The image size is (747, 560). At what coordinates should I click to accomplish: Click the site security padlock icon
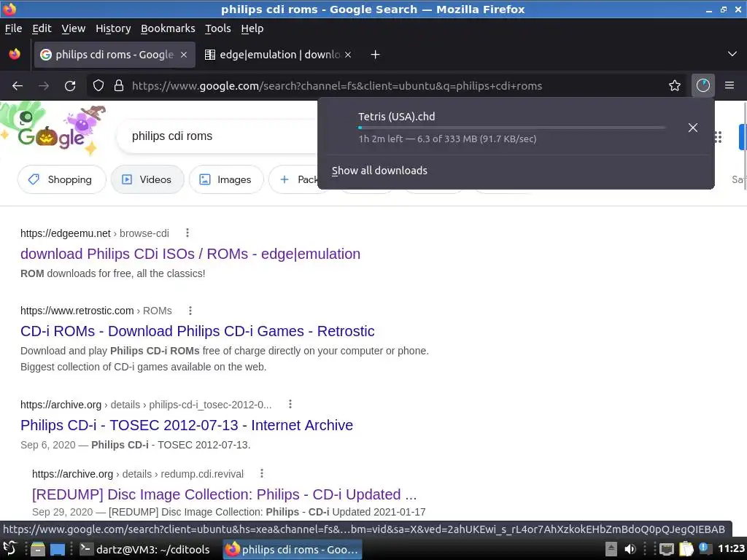click(119, 86)
